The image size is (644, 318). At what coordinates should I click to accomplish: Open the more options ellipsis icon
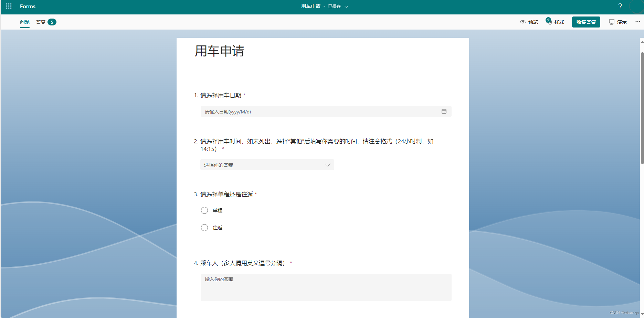point(637,22)
